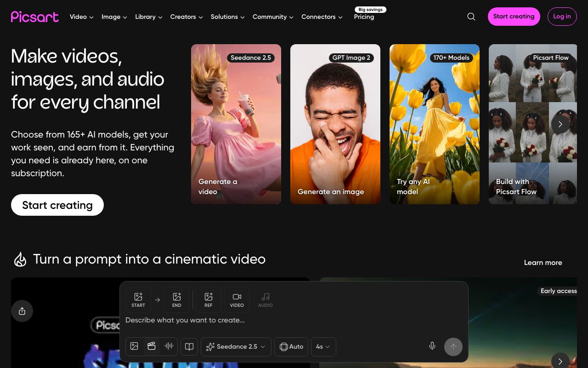This screenshot has width=588, height=368.
Task: Advance the hero cards carousel arrow
Action: (x=560, y=124)
